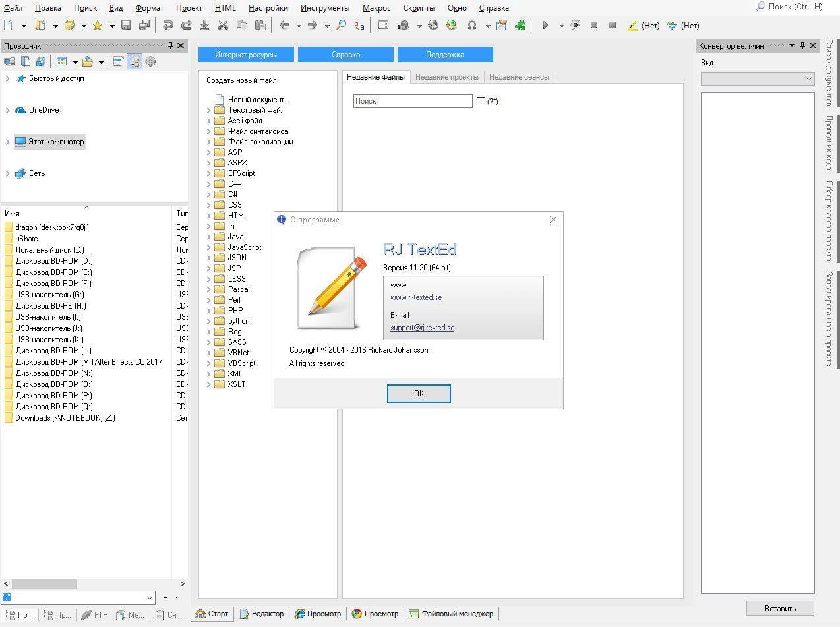The height and width of the screenshot is (627, 840).
Task: Click the new document icon in the toolbar
Action: pos(9,26)
